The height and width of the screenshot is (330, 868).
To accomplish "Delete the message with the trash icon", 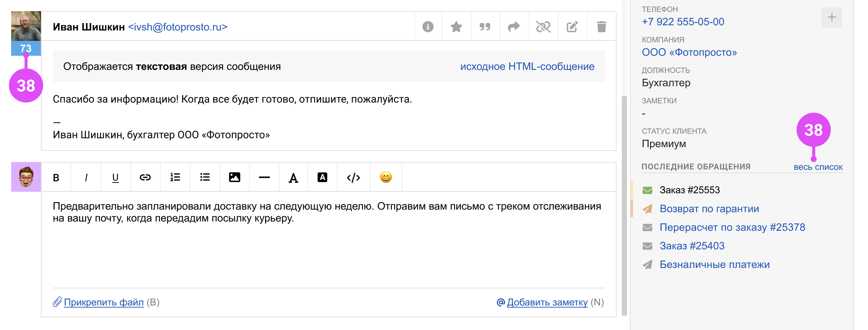I will pos(601,27).
